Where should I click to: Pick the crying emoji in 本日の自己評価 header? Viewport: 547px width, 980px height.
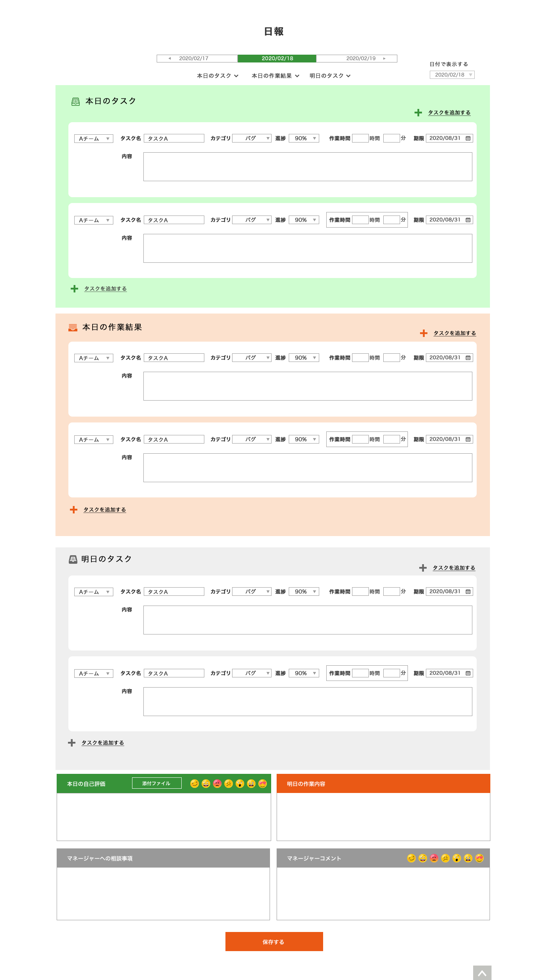tap(251, 784)
